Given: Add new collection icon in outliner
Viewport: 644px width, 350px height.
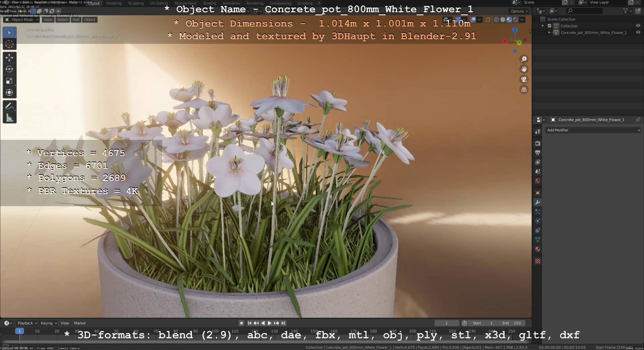Looking at the screenshot, I should 638,11.
